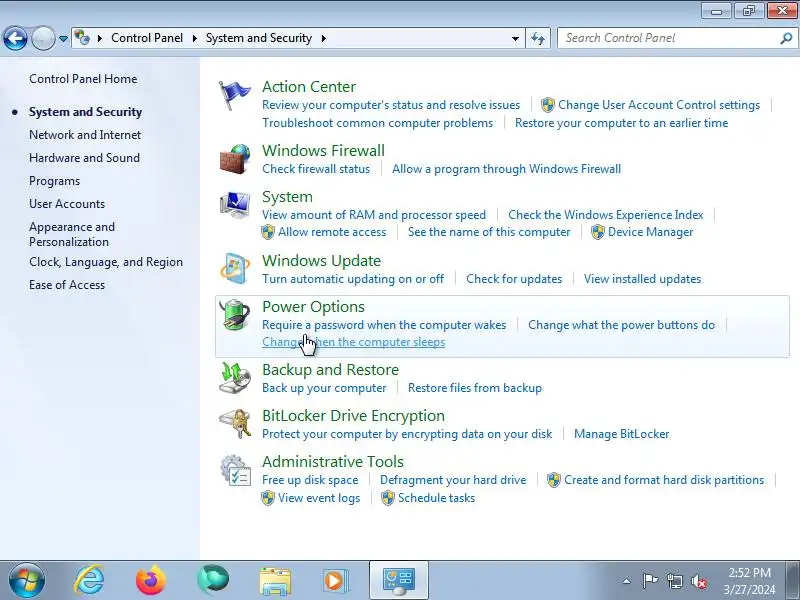
Task: Expand the arrow after System and Security breadcrumb
Action: click(323, 38)
